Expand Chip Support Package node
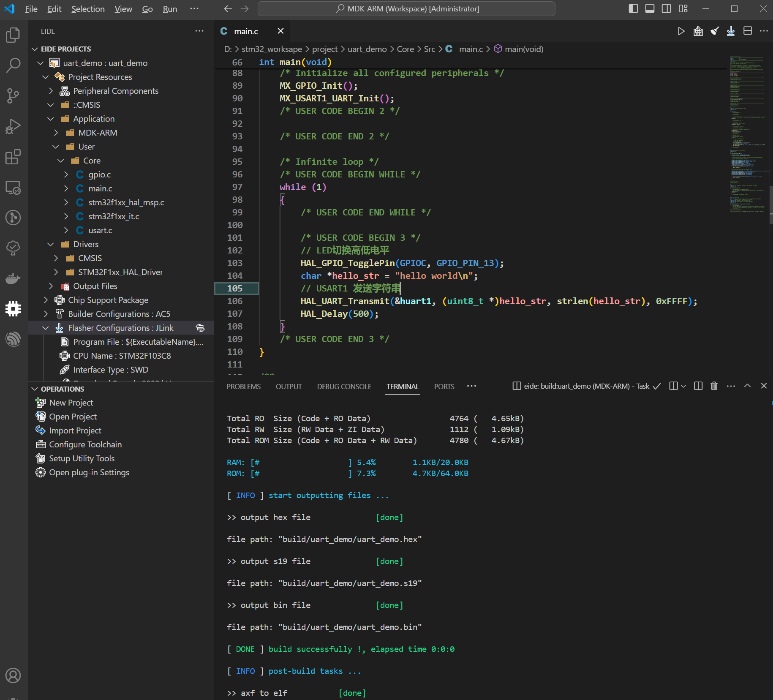 point(46,300)
